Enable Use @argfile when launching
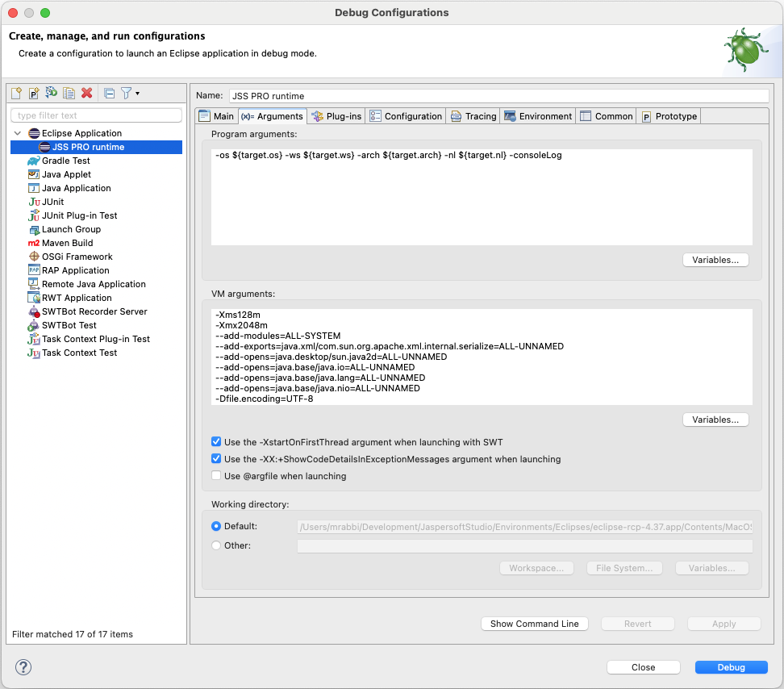The width and height of the screenshot is (784, 689). pyautogui.click(x=216, y=475)
